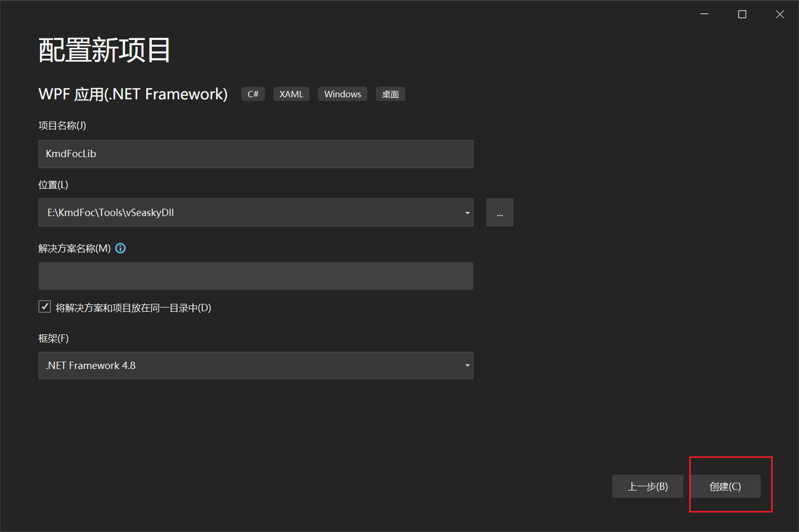799x532 pixels.
Task: Click the XAML tag
Action: [x=291, y=94]
